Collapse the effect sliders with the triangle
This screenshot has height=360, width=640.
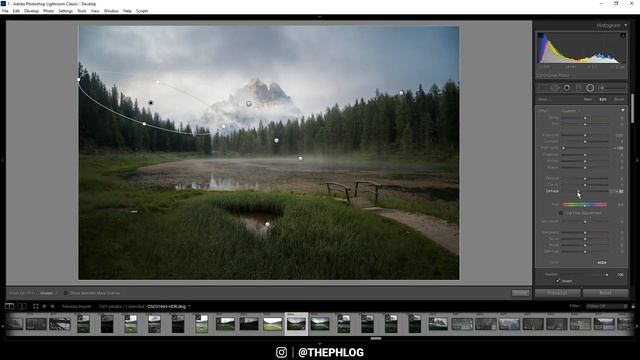(623, 110)
